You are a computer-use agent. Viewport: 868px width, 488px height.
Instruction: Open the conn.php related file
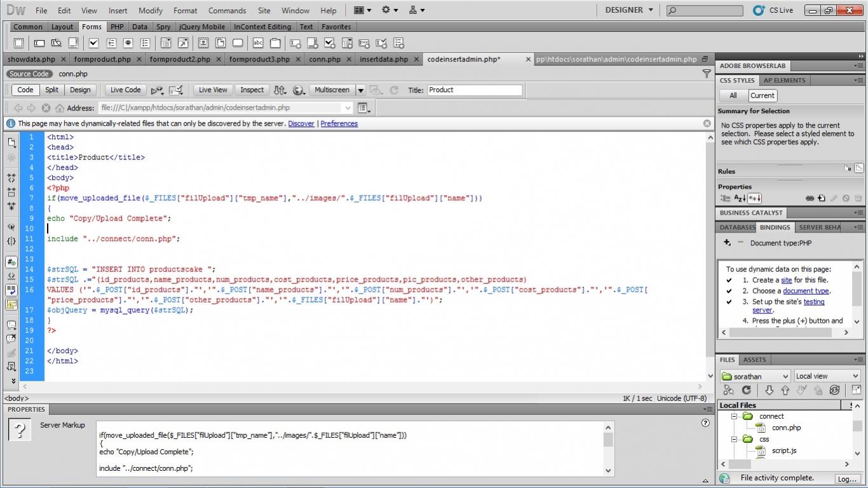73,74
